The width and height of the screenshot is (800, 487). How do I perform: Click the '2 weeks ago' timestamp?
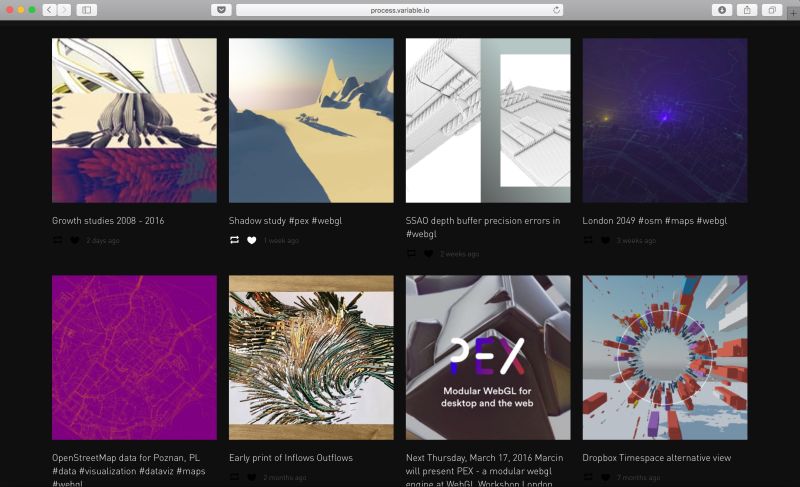[x=460, y=253]
